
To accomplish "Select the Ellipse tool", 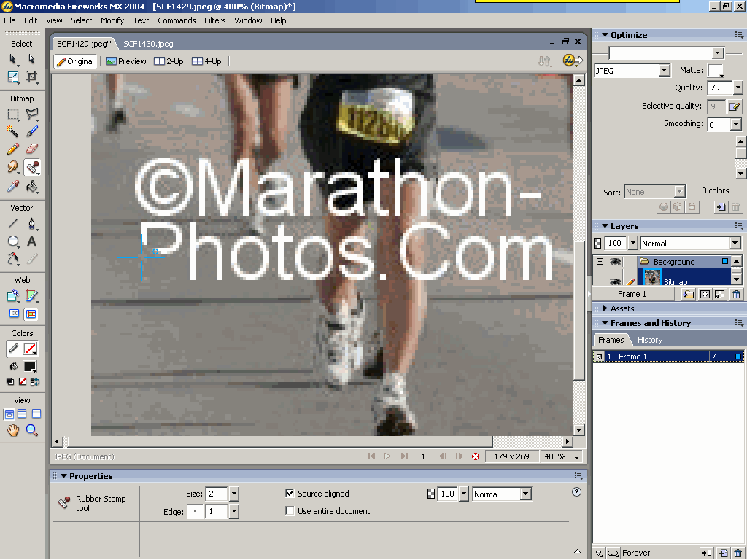I will coord(13,241).
